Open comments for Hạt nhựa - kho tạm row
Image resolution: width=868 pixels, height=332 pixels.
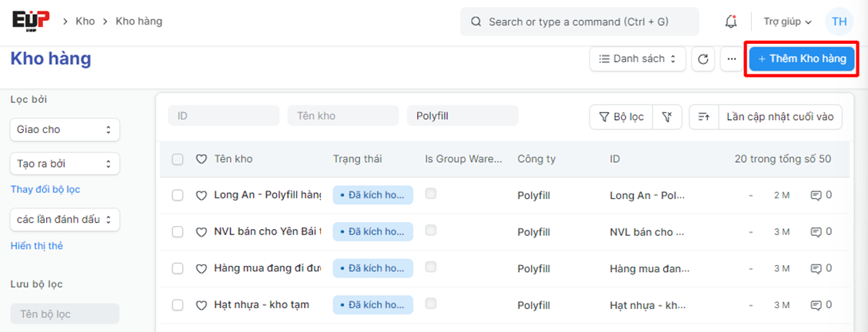click(821, 305)
